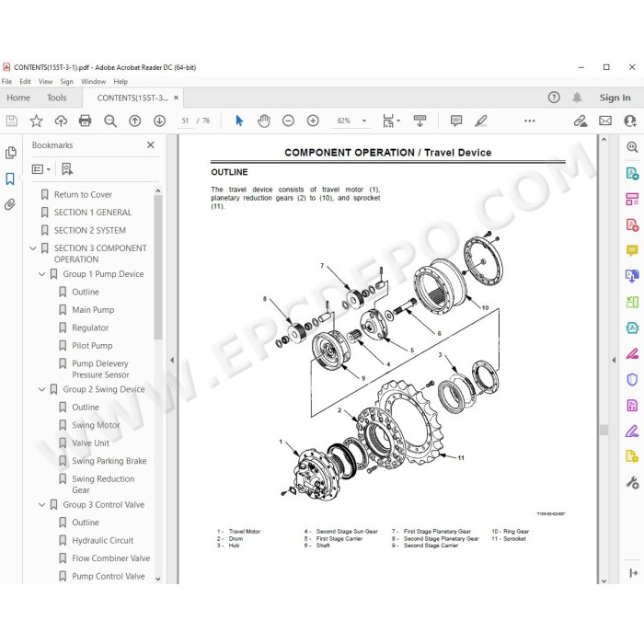Open the find text magnifier tool
644x644 pixels.
pyautogui.click(x=110, y=121)
